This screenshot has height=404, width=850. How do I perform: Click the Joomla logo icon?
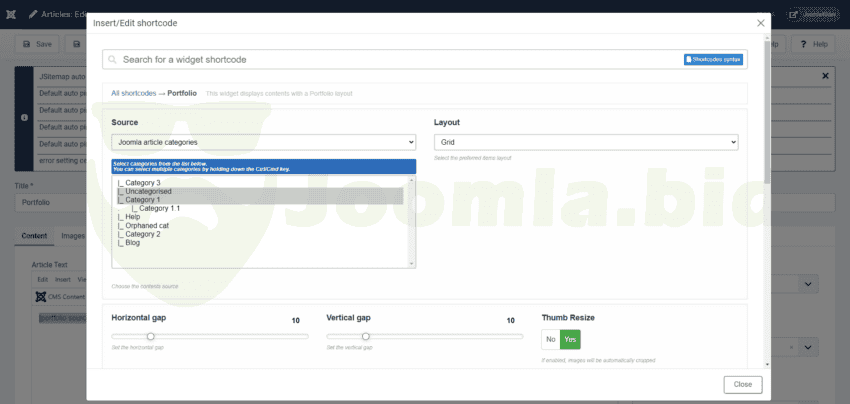click(x=9, y=15)
